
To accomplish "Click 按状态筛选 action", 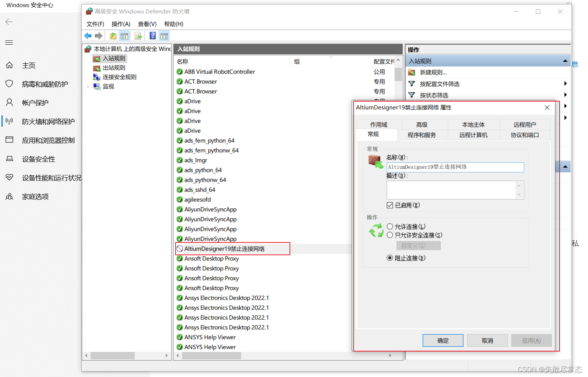I will (434, 95).
